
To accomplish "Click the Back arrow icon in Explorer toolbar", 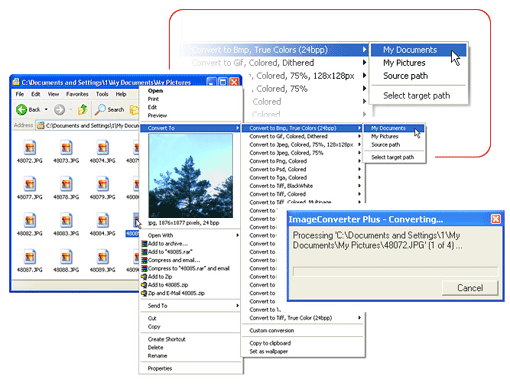I will tap(21, 109).
